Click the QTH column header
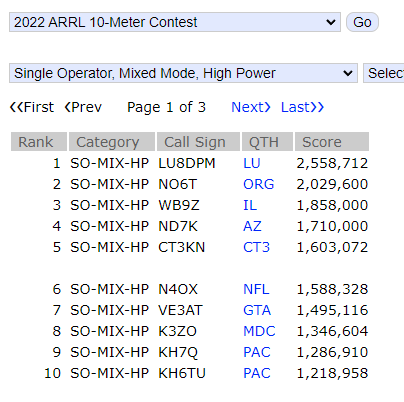Image resolution: width=404 pixels, height=402 pixels. (267, 142)
